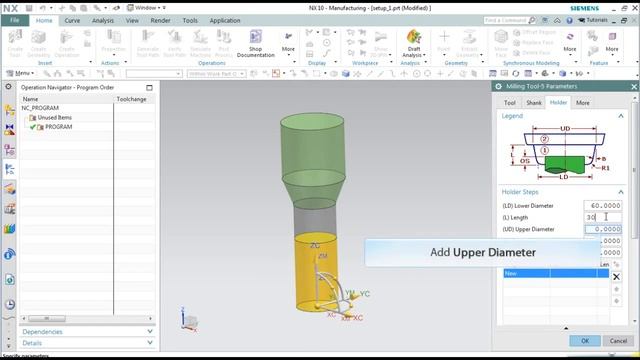Select Unused Items in the navigator tree
640x360 pixels.
(55, 118)
